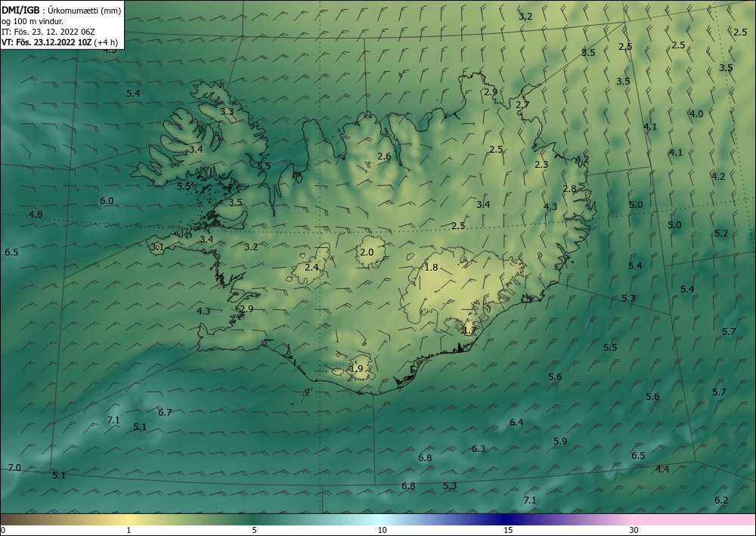Click the color scale tick label '10'
This screenshot has height=536, width=756.
382,530
